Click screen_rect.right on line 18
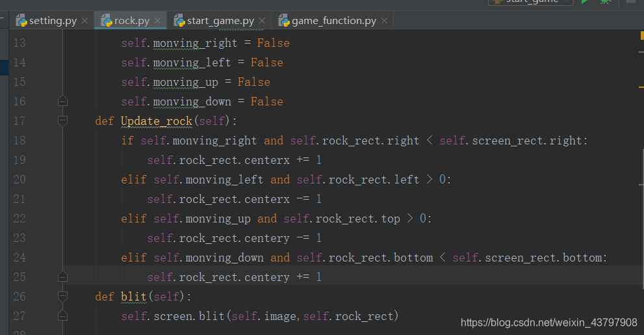 [528, 141]
